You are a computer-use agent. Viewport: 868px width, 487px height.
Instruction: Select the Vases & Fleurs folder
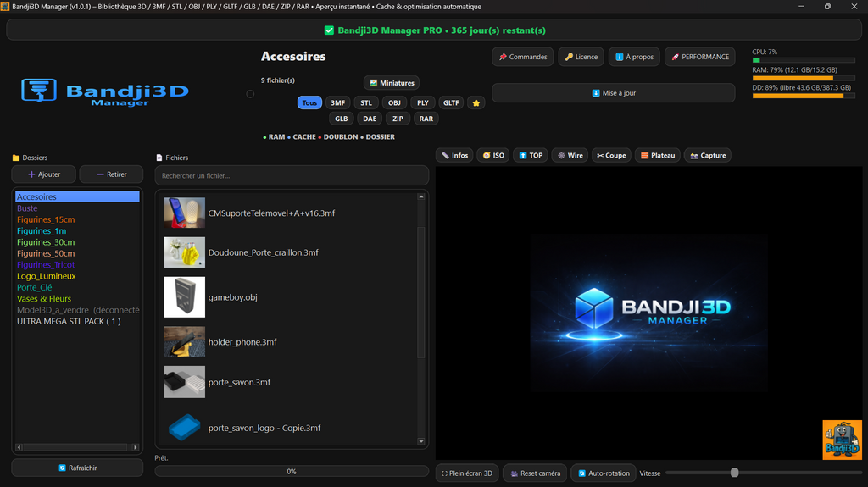(77, 299)
